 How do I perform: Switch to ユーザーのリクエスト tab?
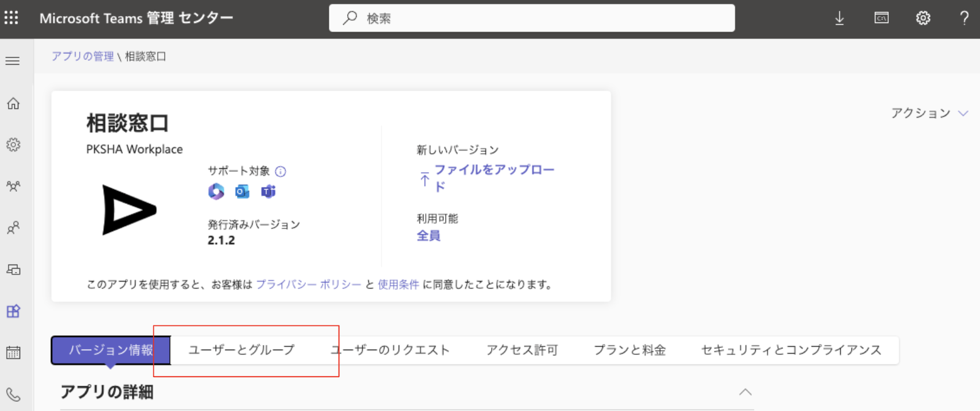390,350
